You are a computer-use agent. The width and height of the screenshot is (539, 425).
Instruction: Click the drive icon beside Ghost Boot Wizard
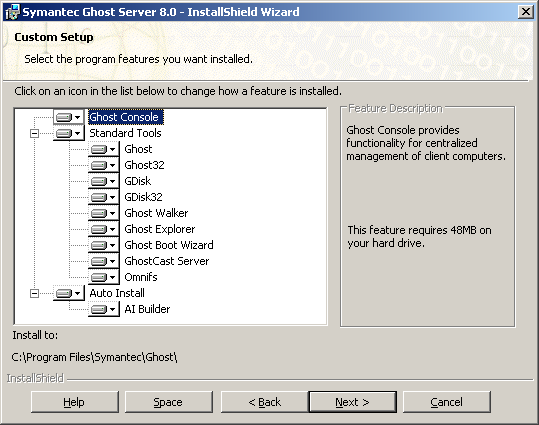pos(104,245)
